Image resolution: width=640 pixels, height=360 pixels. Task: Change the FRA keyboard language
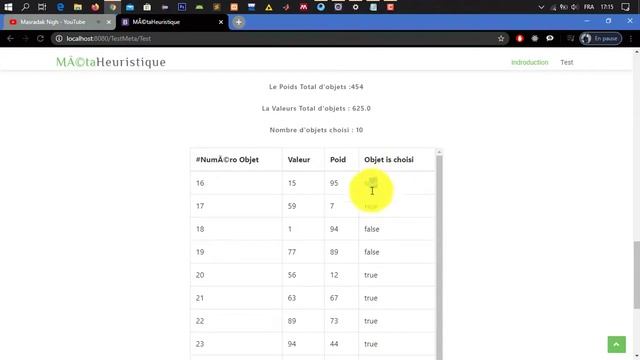(589, 7)
